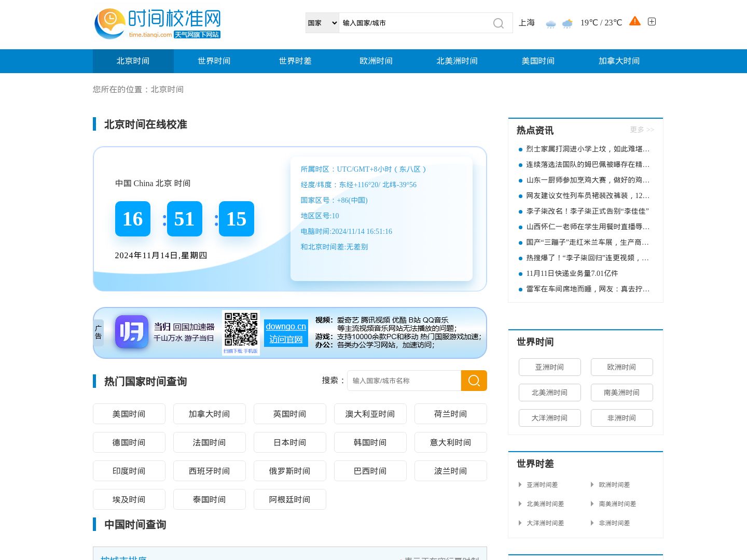Open news item 山西怀仁一老师
This screenshot has height=560, width=747.
pos(588,227)
